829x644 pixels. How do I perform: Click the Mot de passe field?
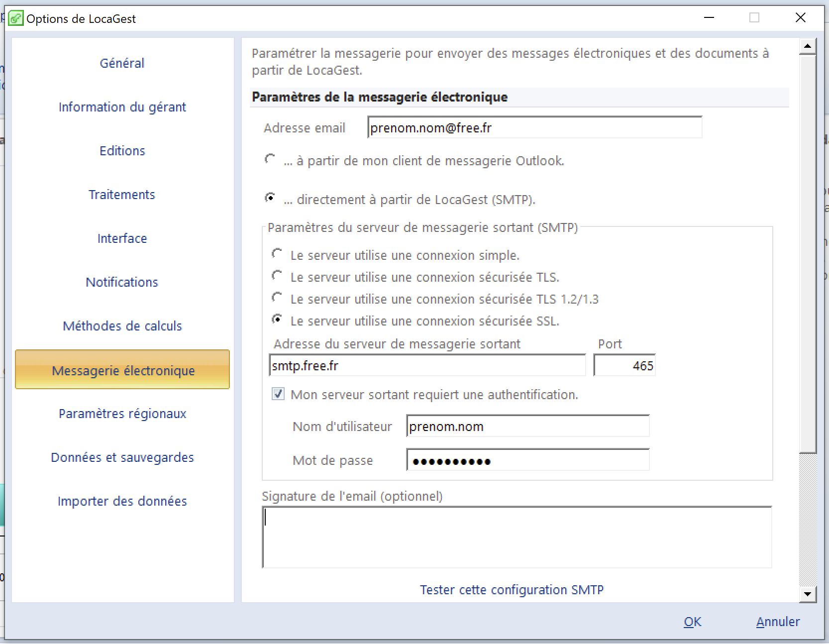tap(527, 460)
